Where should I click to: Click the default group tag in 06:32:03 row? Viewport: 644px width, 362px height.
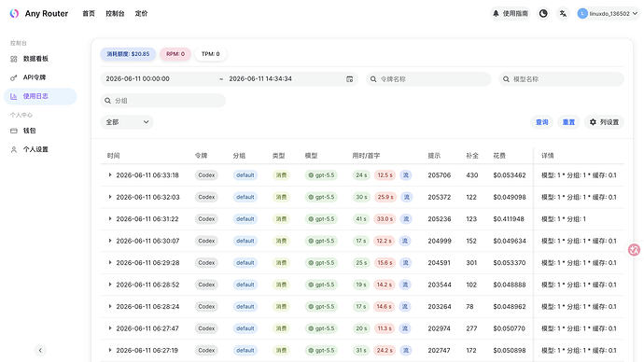245,197
